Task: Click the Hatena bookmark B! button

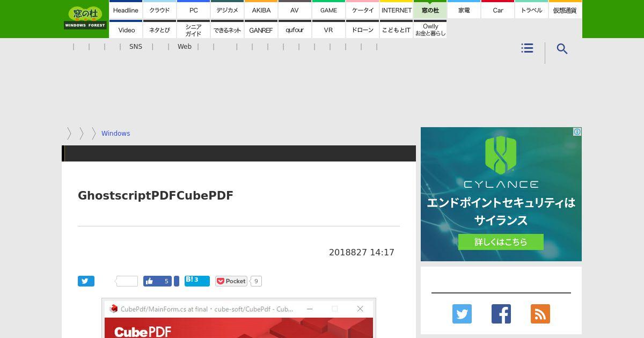Action: [x=197, y=281]
